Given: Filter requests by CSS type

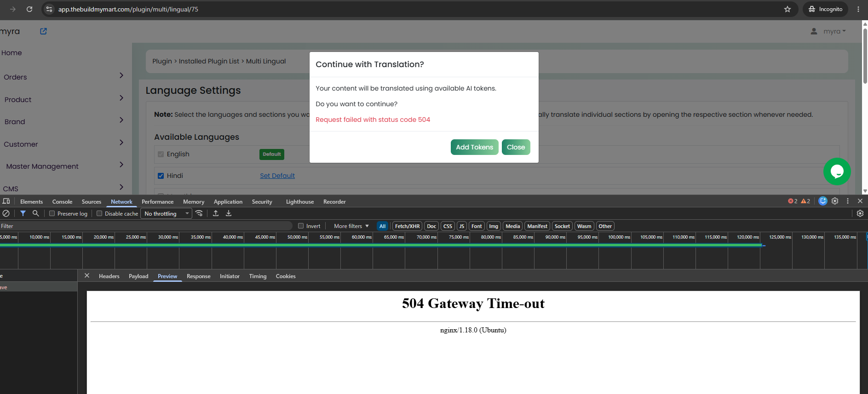Looking at the screenshot, I should [448, 226].
